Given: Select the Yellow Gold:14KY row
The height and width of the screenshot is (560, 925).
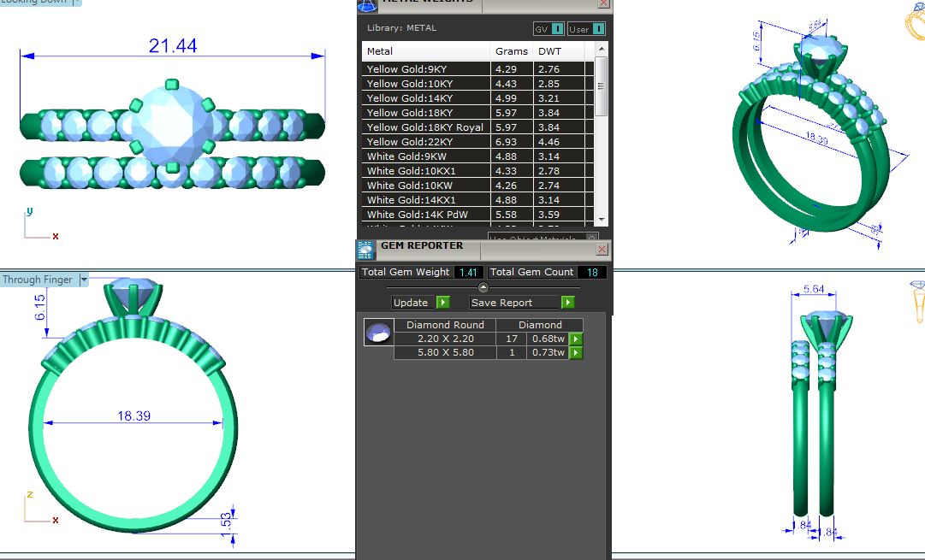Looking at the screenshot, I should tap(410, 98).
